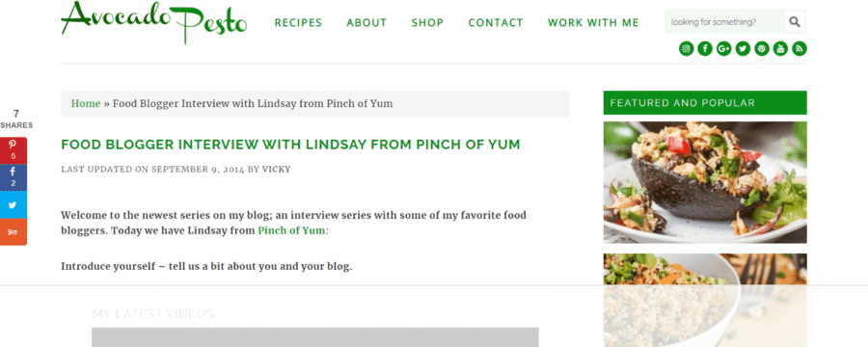Open the Instagram social icon
Screen dimensions: 868x347
coord(686,49)
